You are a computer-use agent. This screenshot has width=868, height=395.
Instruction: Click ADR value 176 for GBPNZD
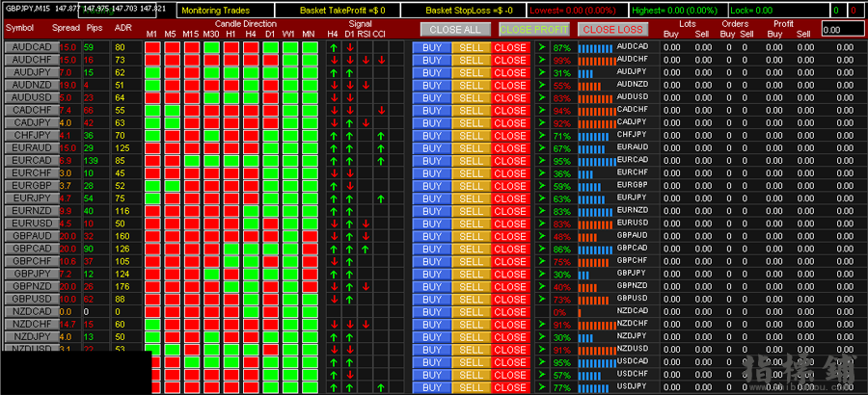pos(121,286)
